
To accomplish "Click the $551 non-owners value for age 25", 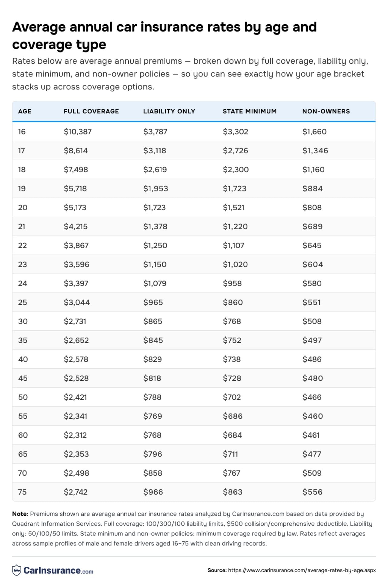I will point(312,302).
